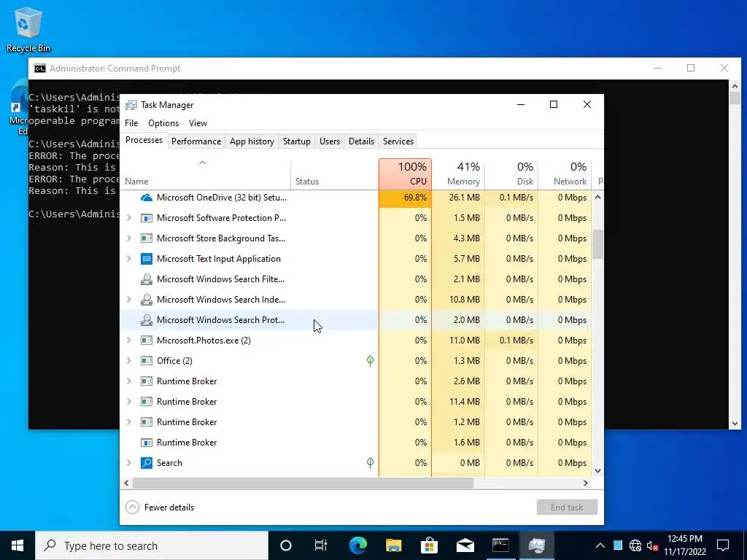Click the Task Manager taskbar icon

[x=536, y=545]
